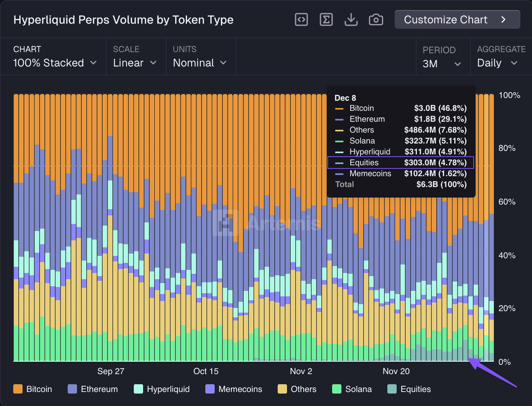
Task: Take a chart snapshot with camera icon
Action: pyautogui.click(x=376, y=20)
